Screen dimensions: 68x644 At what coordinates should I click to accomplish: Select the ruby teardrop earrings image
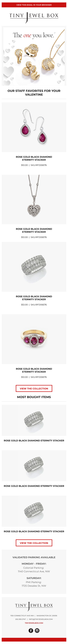tap(34, 127)
